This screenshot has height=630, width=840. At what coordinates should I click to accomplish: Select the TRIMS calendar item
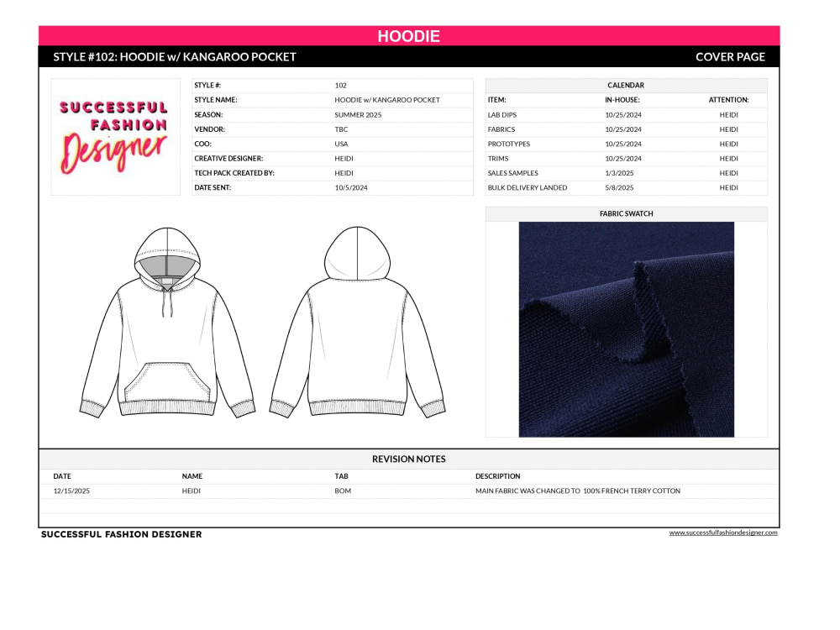point(498,159)
